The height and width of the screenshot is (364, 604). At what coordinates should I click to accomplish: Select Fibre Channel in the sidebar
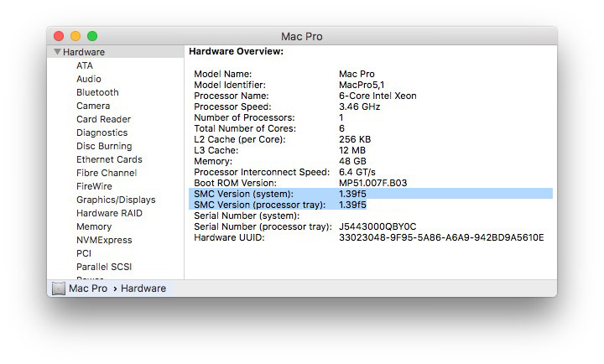107,173
